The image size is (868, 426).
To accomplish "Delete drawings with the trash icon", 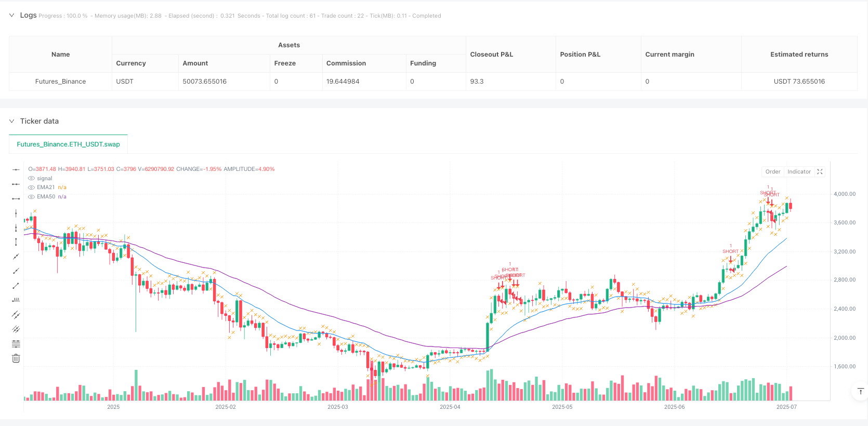I will [16, 358].
